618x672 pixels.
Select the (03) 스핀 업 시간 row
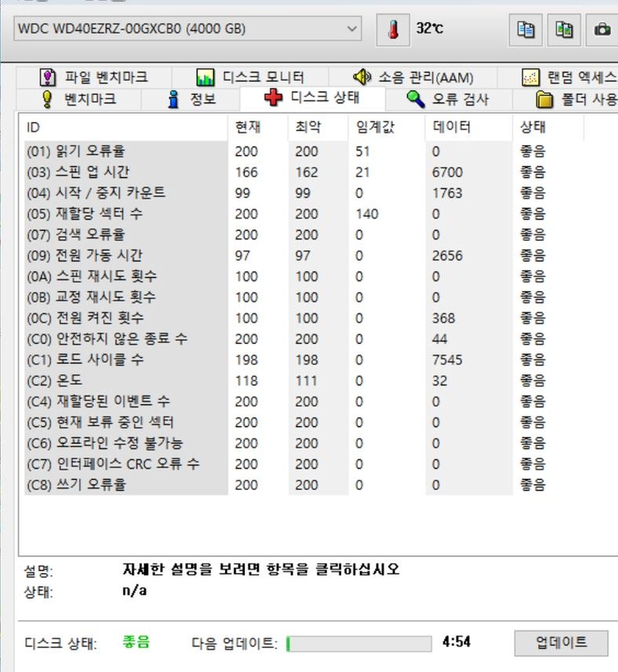tap(304, 172)
